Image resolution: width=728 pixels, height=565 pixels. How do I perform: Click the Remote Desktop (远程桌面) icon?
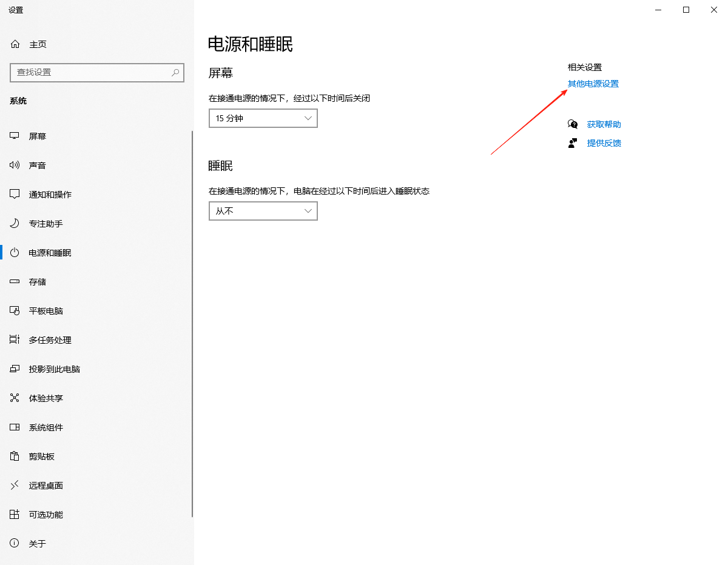(15, 486)
